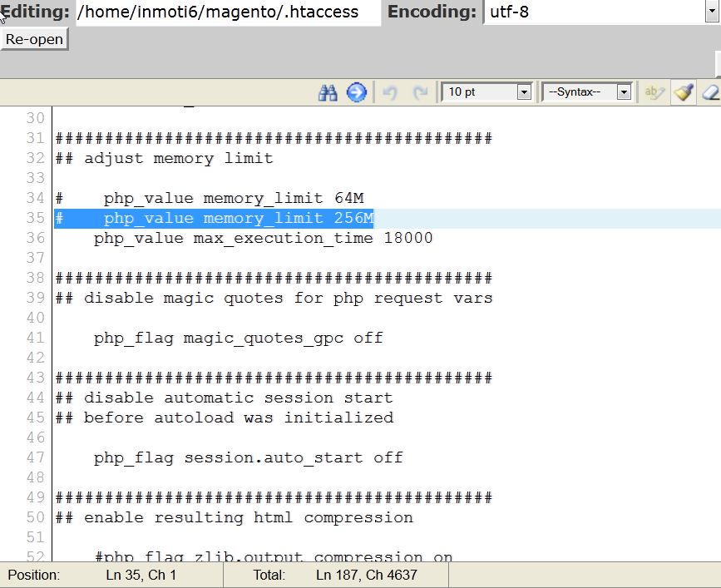Click the file path field showing .htaccess
The width and height of the screenshot is (721, 588).
pyautogui.click(x=228, y=12)
